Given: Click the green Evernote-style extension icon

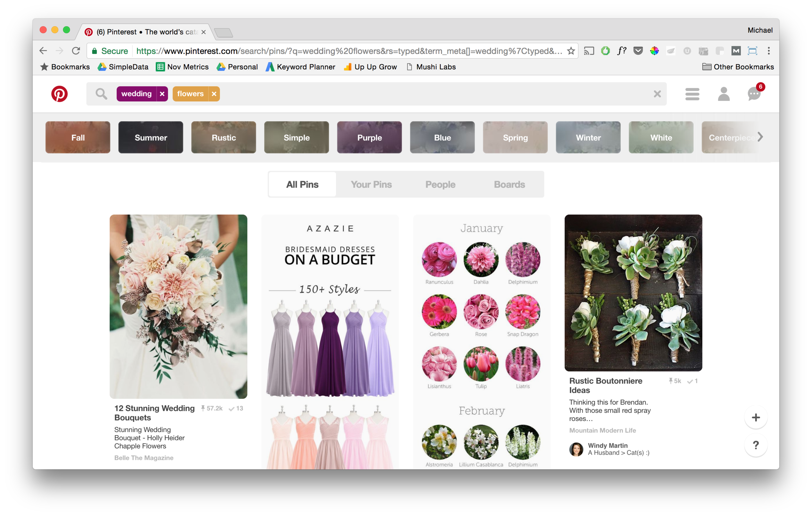Looking at the screenshot, I should 605,51.
